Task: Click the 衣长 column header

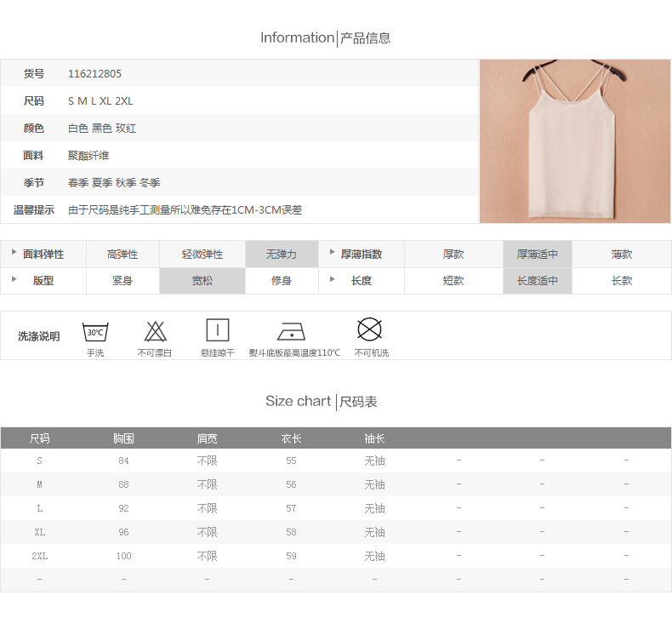Action: coord(292,438)
